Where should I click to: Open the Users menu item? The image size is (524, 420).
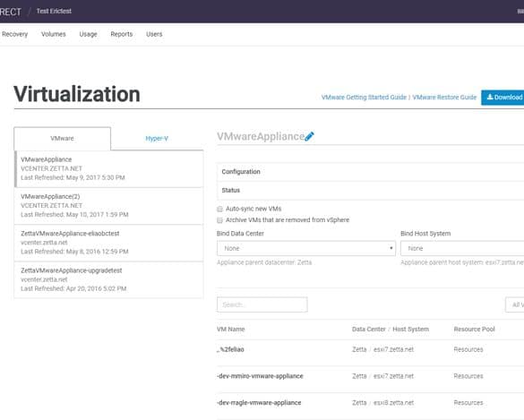(154, 34)
